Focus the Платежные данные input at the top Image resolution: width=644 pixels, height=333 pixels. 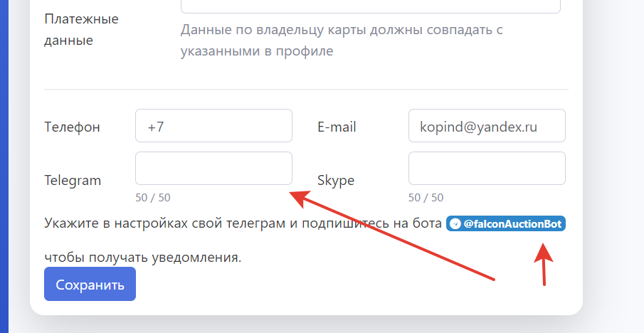(370, 6)
